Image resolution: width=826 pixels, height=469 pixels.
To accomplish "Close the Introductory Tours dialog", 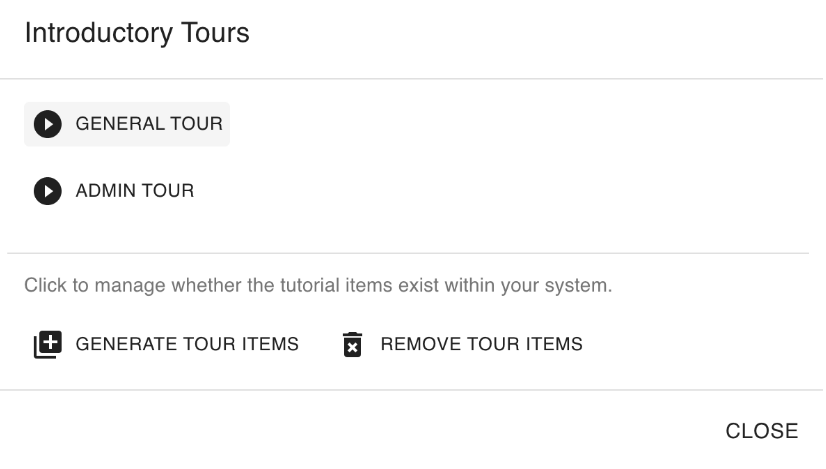I will click(x=761, y=431).
